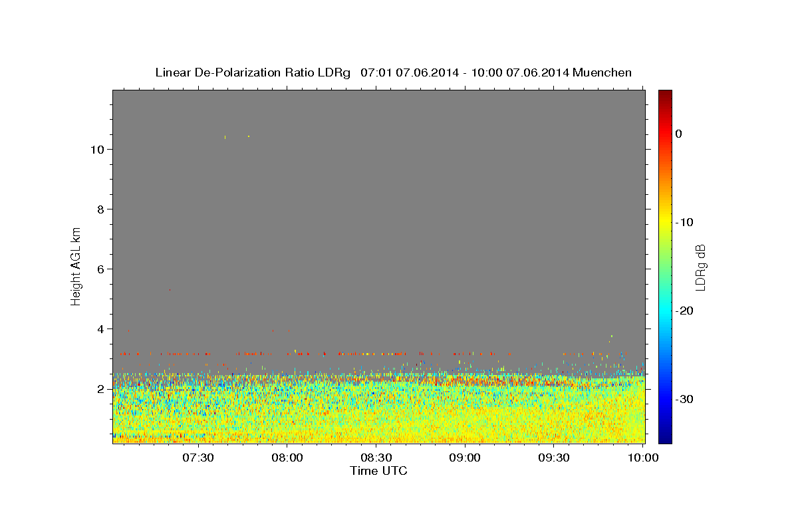Screen dimensions: 798x532
Task: Click the 08:00 time tick label
Action: 287,458
